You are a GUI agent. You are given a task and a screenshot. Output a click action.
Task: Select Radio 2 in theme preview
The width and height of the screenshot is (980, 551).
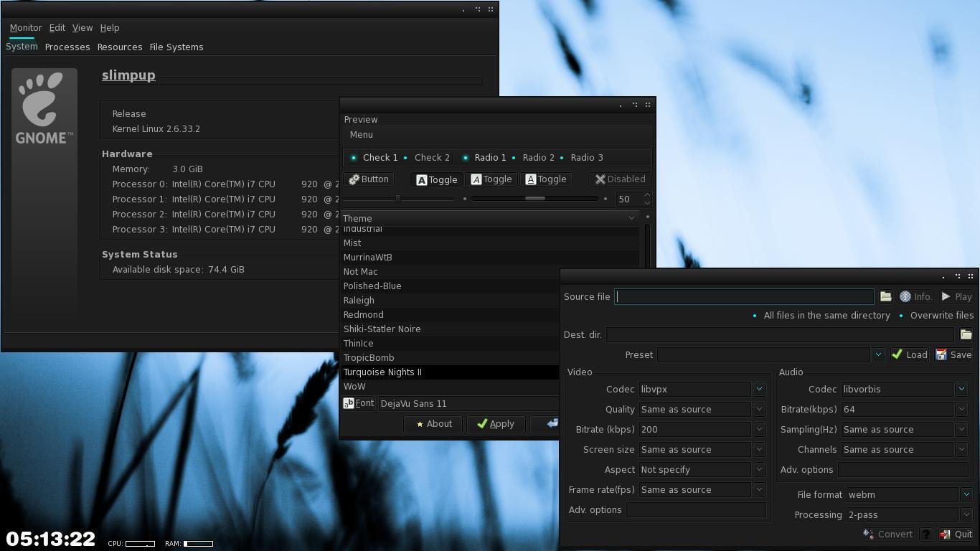point(532,158)
